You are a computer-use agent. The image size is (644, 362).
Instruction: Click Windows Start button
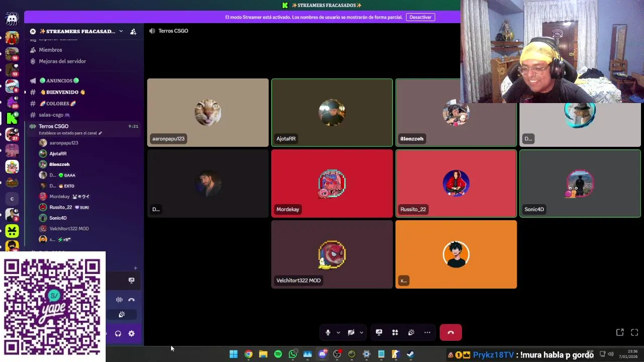[233, 354]
